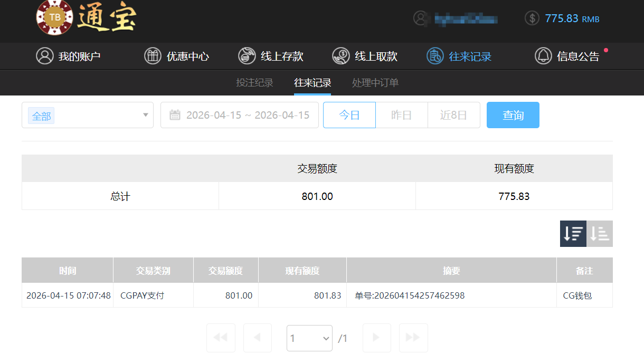The width and height of the screenshot is (644, 354).
Task: Expand the page number selector showing 1
Action: 309,338
